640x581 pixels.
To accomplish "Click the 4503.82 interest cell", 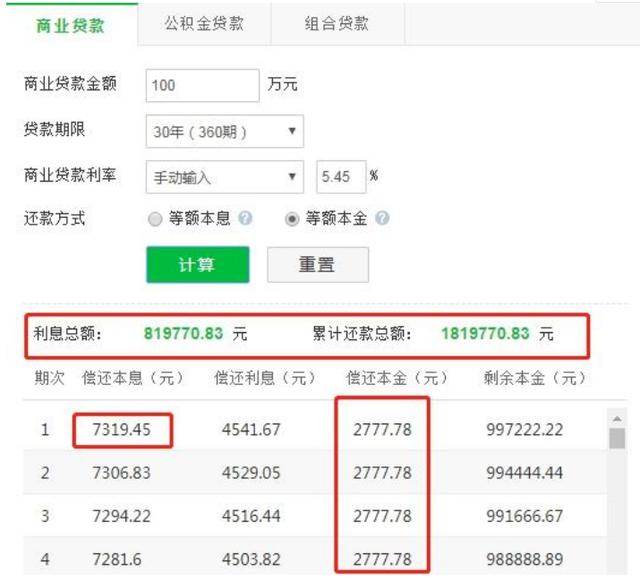I will 251,559.
